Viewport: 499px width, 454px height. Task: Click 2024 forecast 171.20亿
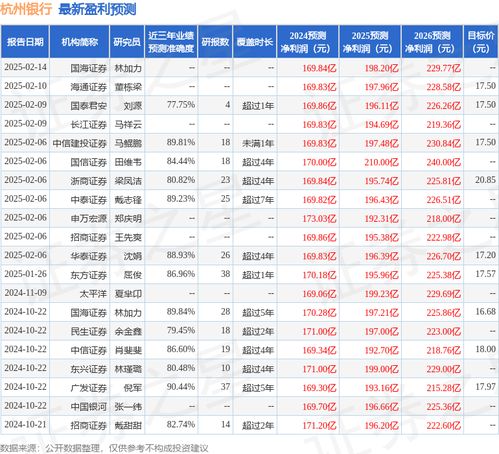click(319, 425)
